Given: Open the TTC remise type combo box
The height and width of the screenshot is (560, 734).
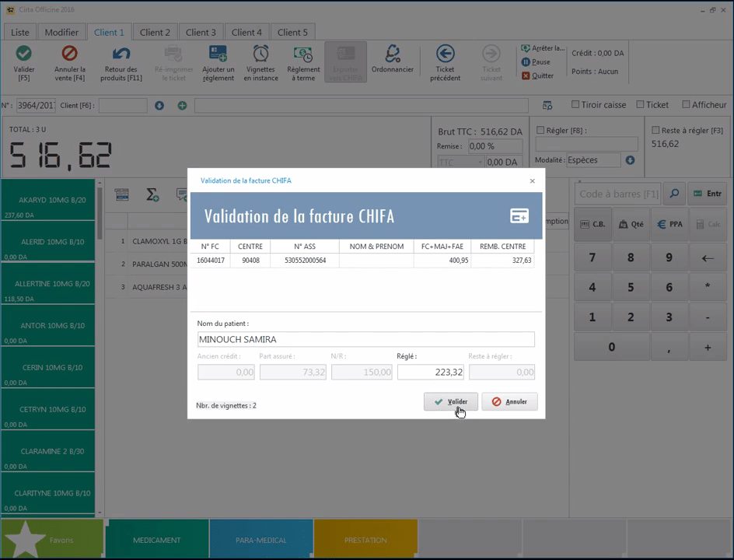Looking at the screenshot, I should point(460,162).
